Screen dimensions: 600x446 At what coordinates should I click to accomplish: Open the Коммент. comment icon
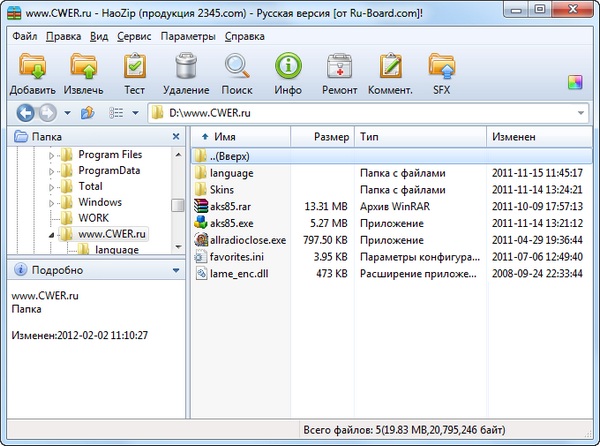click(x=390, y=68)
